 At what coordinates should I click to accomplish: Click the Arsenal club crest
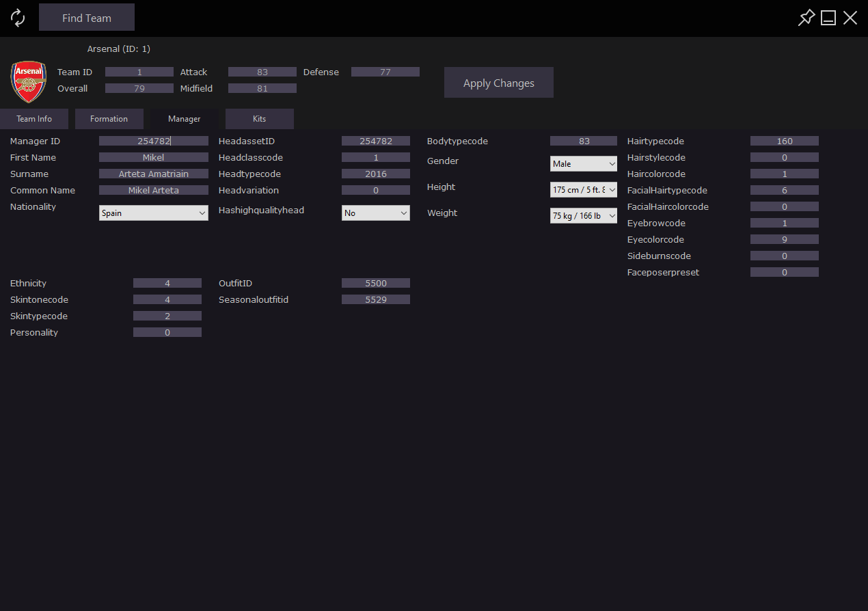click(28, 81)
